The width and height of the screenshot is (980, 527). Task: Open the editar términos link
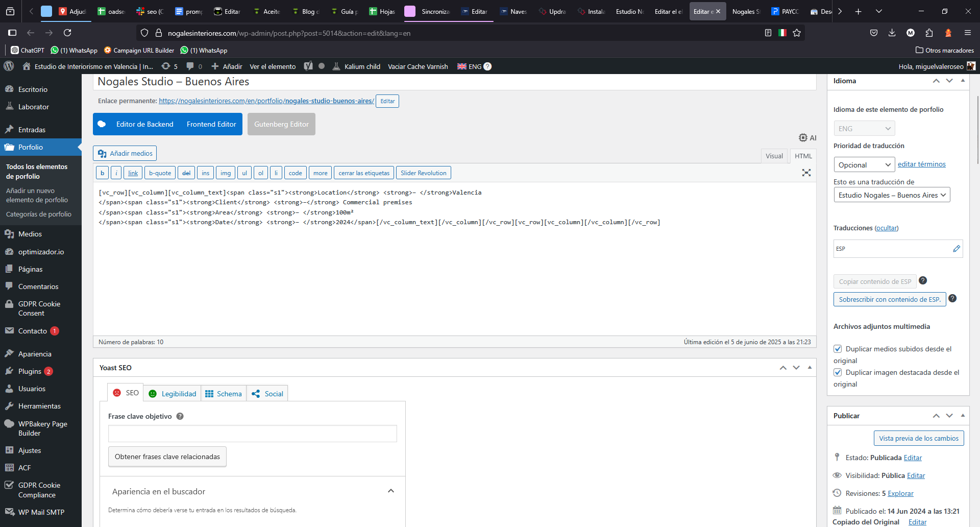922,164
